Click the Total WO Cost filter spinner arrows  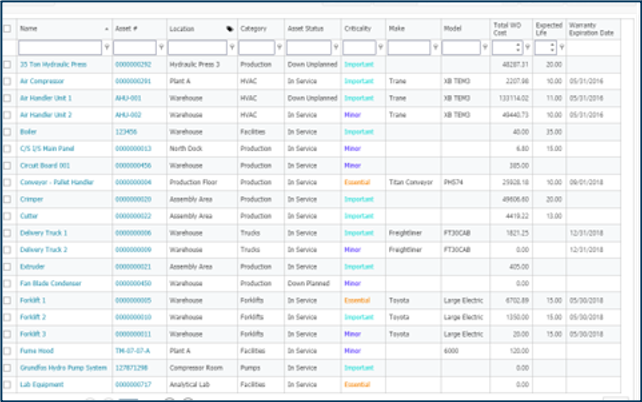pyautogui.click(x=518, y=47)
